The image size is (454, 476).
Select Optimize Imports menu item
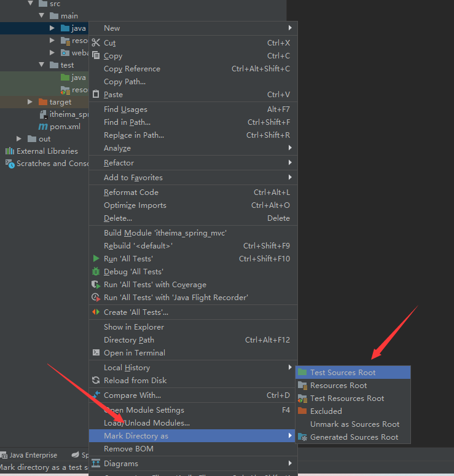(x=193, y=205)
